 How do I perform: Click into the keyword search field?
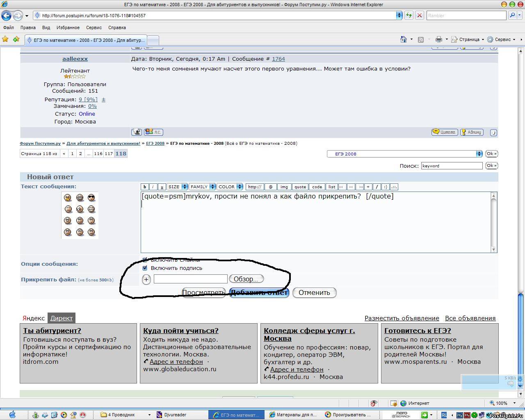pyautogui.click(x=451, y=166)
